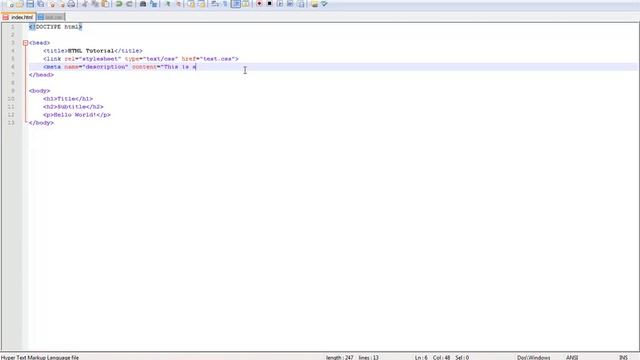Stop macro recording with black square icon
The image size is (640, 360).
point(269,4)
